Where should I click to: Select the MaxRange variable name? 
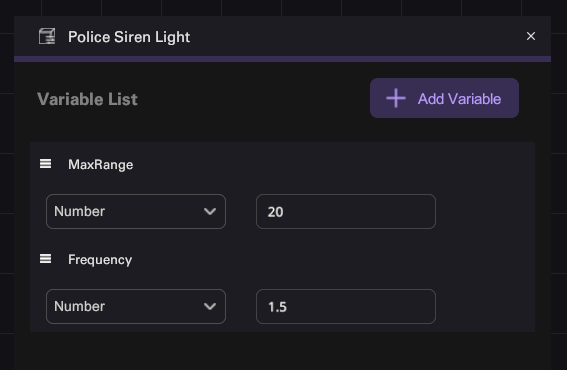tap(101, 165)
